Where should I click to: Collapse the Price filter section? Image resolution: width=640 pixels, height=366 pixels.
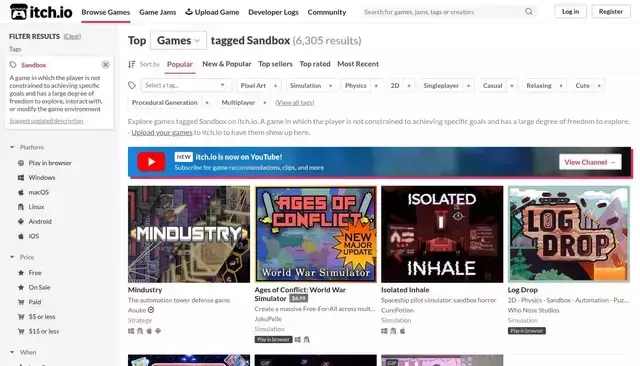pos(12,257)
